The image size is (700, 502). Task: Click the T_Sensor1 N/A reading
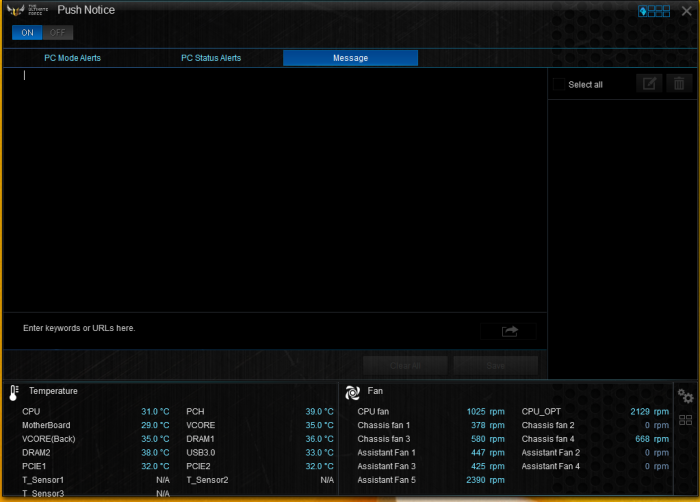163,480
